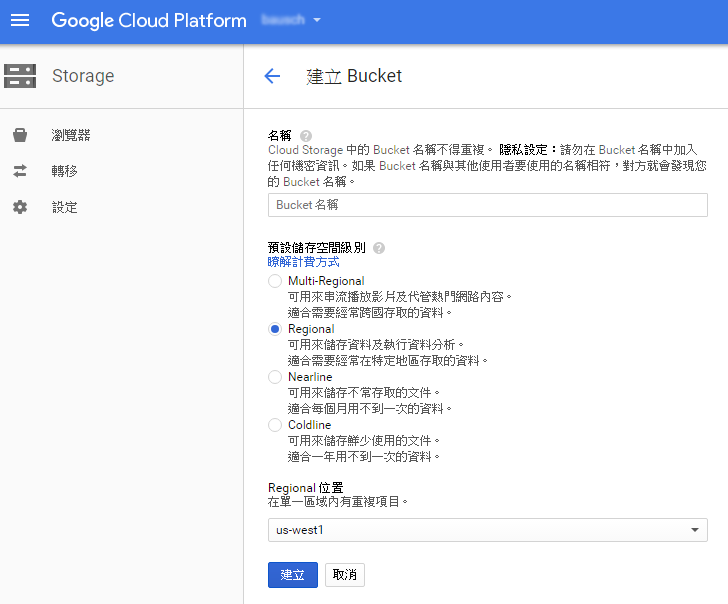The width and height of the screenshot is (728, 604).
Task: Click the 取消 button
Action: point(345,575)
